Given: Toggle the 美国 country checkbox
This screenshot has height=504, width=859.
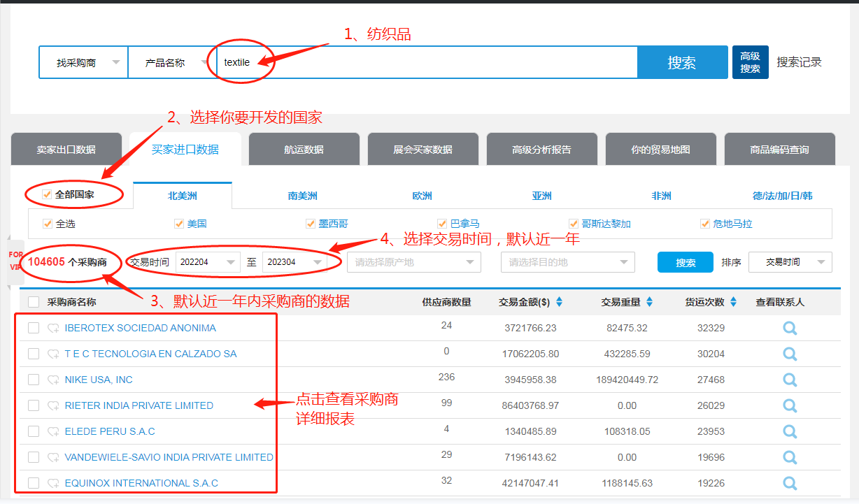Looking at the screenshot, I should [x=180, y=224].
